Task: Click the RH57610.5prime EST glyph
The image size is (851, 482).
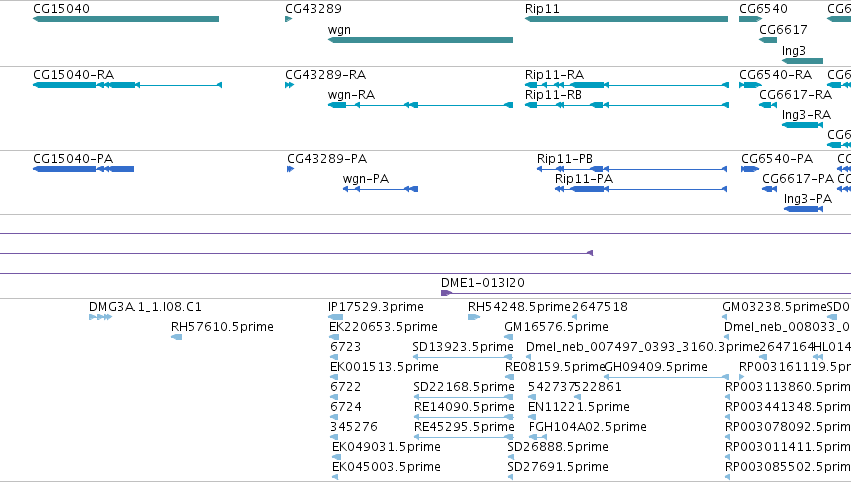Action: point(176,337)
